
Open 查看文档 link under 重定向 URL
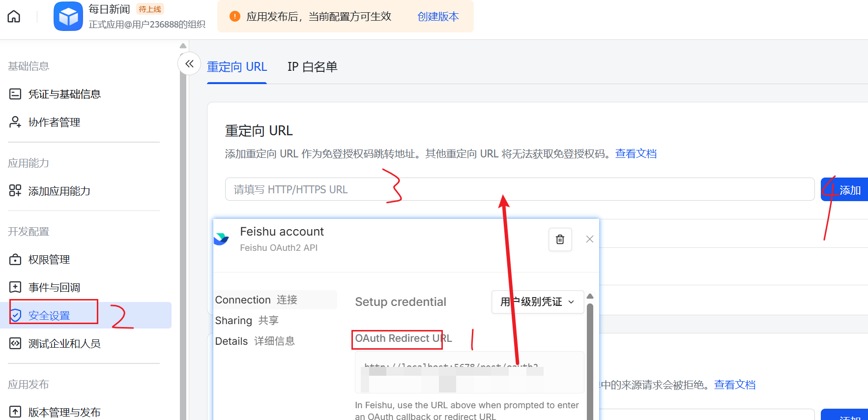(636, 154)
